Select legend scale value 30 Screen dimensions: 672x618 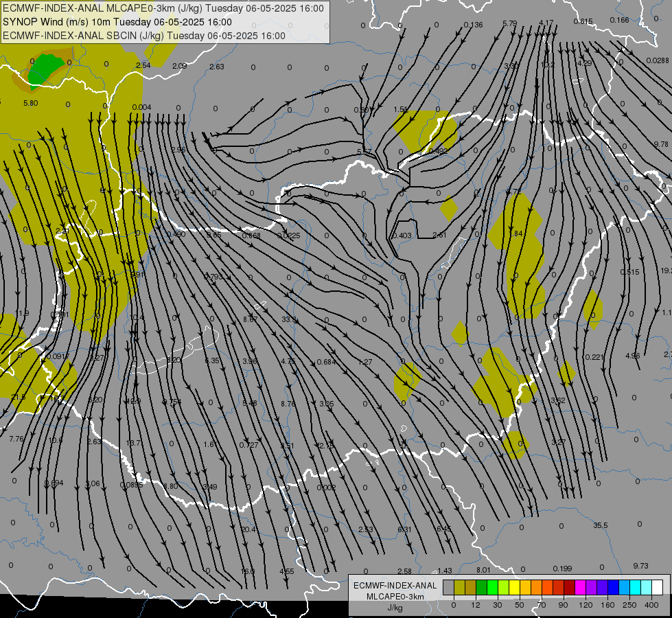tap(498, 605)
